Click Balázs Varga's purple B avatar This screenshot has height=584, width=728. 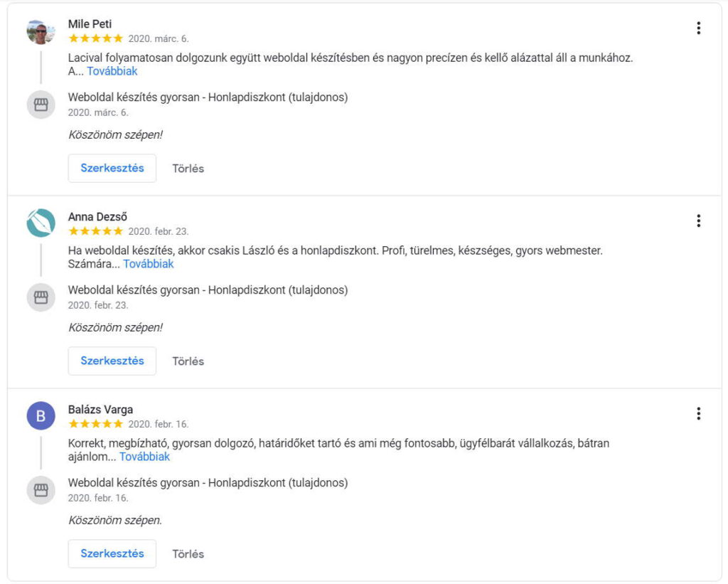tap(41, 416)
